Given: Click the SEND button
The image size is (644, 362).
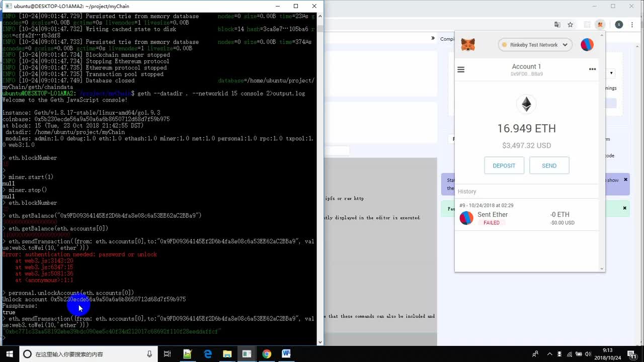Looking at the screenshot, I should click(549, 165).
